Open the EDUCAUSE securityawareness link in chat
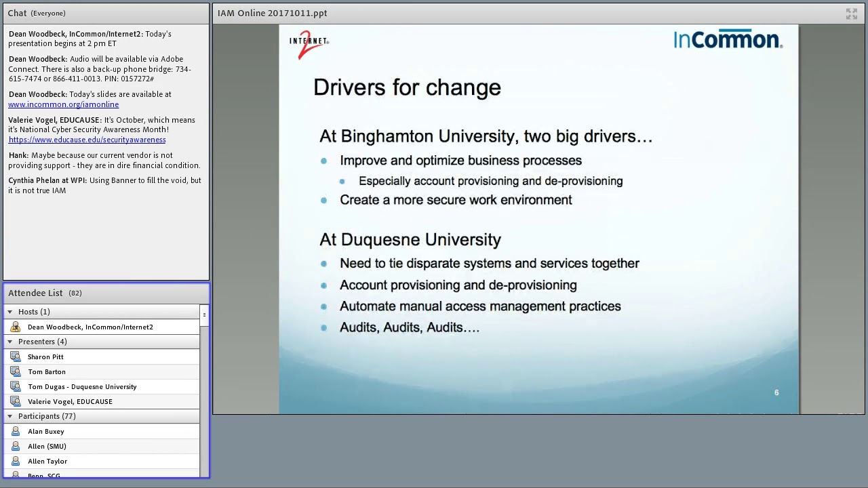 (87, 140)
